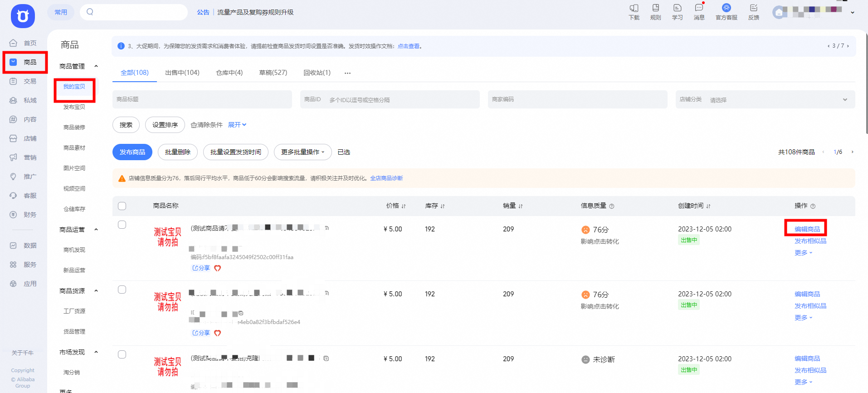The width and height of the screenshot is (868, 393).
Task: Tick the select-all checkbox in table header
Action: (122, 206)
